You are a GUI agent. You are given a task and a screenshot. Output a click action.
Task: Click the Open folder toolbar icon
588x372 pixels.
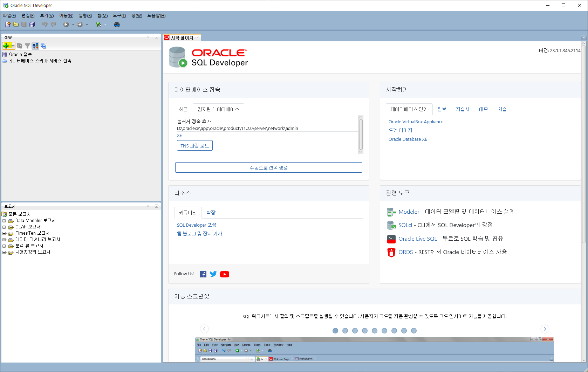pos(16,25)
